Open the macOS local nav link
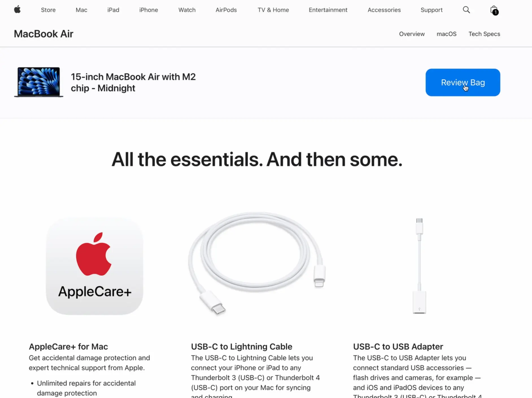Viewport: 532px width, 398px height. 446,34
